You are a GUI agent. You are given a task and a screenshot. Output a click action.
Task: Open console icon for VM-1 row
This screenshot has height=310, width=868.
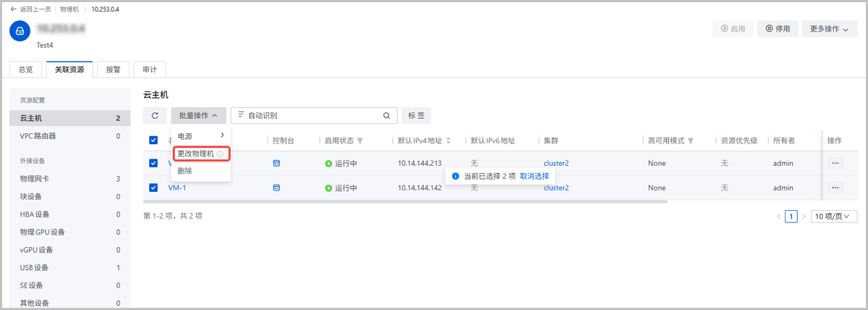(x=276, y=188)
